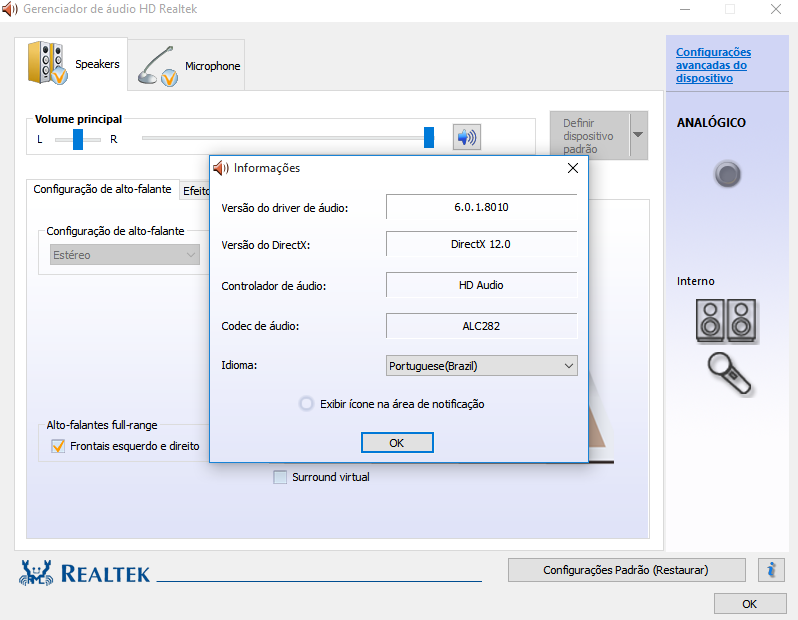The image size is (798, 620).
Task: Click Definir dispositivo padrão button
Action: 590,135
